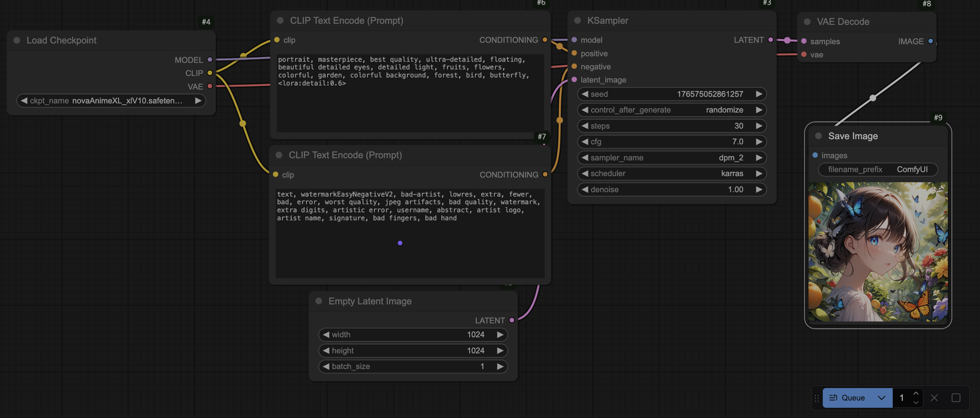Screen dimensions: 980x418
Task: Click next checkpoint arrow on ckpt_name
Action: 198,101
